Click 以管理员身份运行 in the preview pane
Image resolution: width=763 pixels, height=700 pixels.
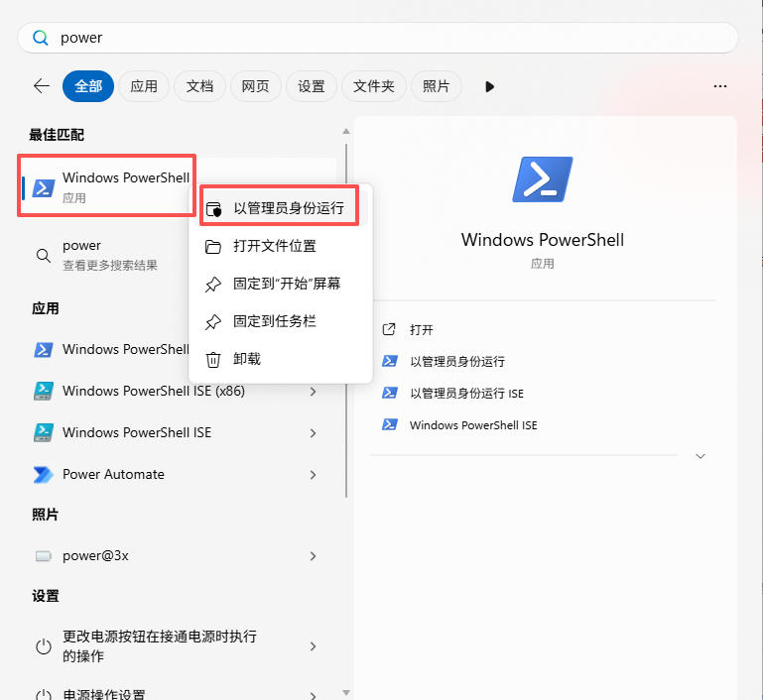(x=457, y=362)
